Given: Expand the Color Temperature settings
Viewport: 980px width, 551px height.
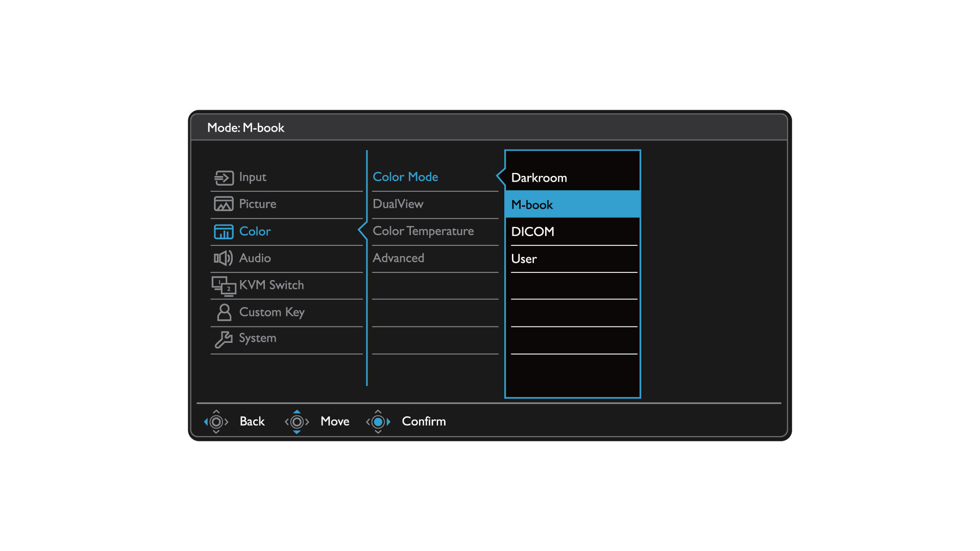Looking at the screenshot, I should [423, 231].
